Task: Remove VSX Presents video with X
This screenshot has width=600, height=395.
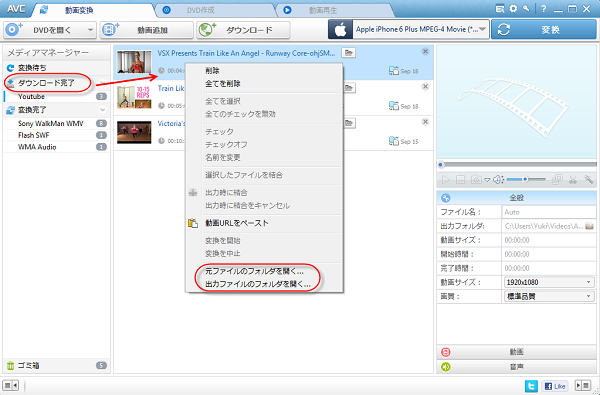Action: click(425, 51)
